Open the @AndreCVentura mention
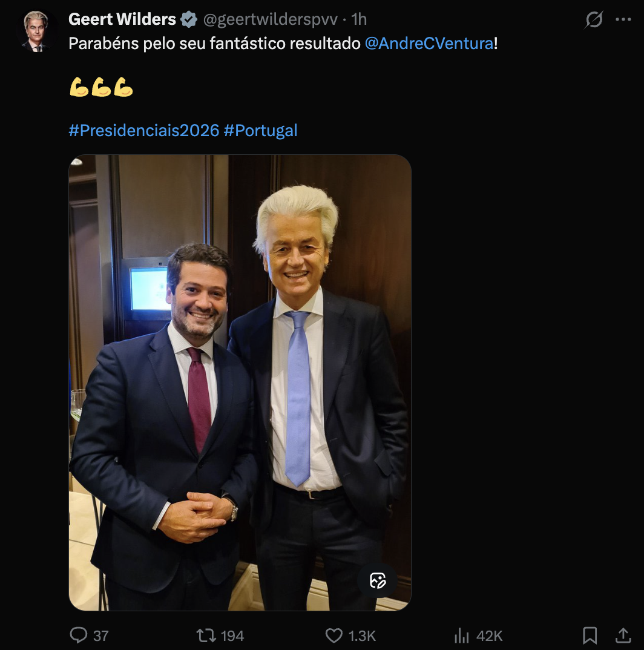 429,44
